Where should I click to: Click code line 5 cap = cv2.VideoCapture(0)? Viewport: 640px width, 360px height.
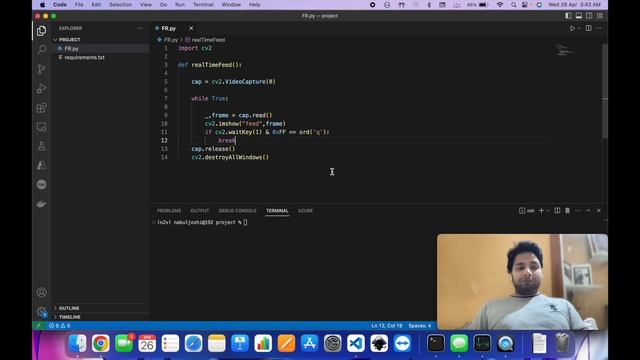point(233,82)
